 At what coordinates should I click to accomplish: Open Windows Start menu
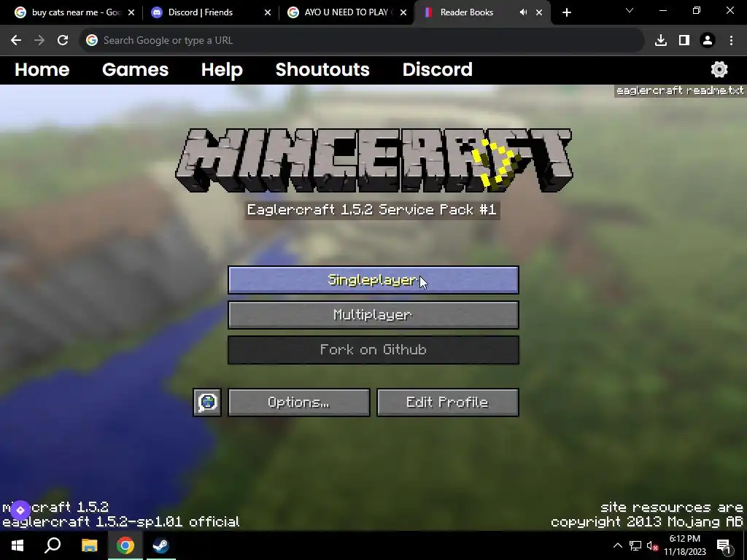tap(18, 545)
